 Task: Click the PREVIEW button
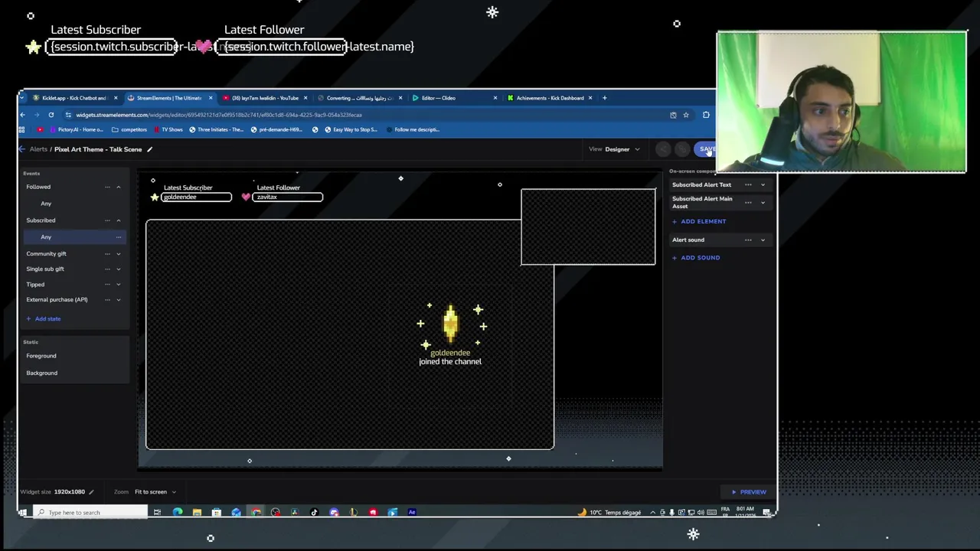(x=749, y=492)
